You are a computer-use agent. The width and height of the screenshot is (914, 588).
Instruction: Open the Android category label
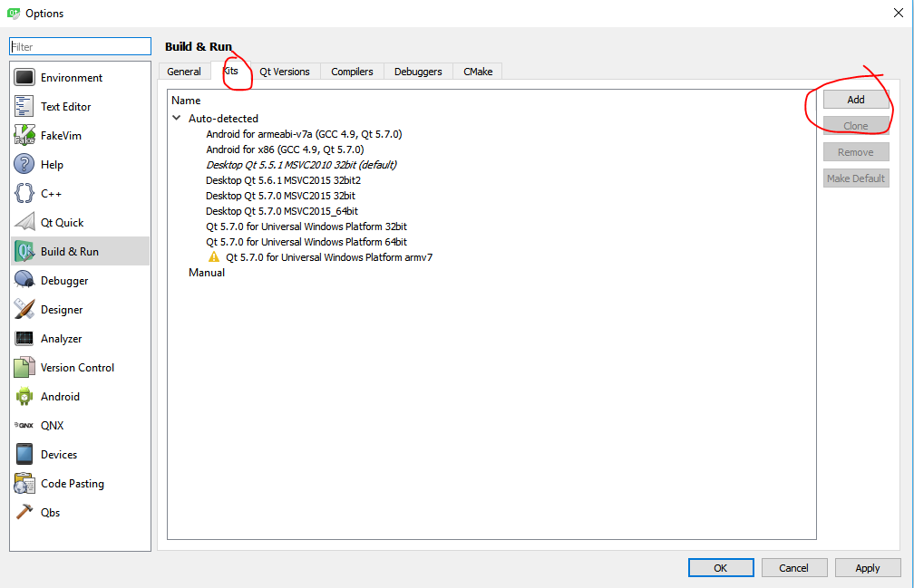pos(60,397)
